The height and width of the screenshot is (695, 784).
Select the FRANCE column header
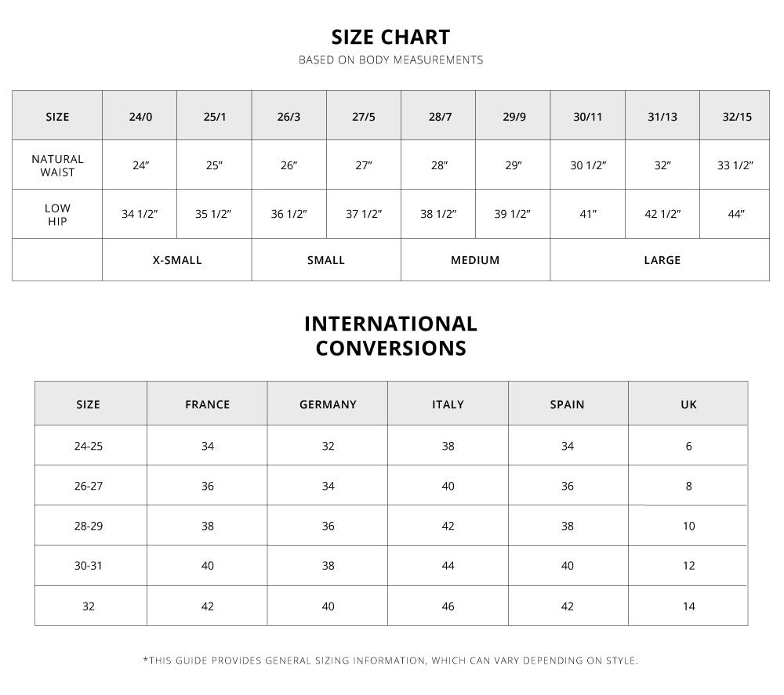(x=207, y=404)
